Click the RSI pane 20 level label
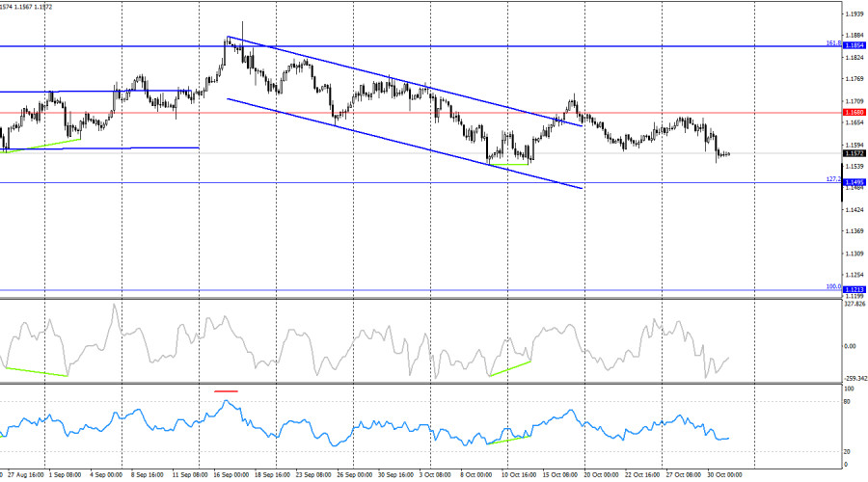868x482 pixels. [848, 451]
